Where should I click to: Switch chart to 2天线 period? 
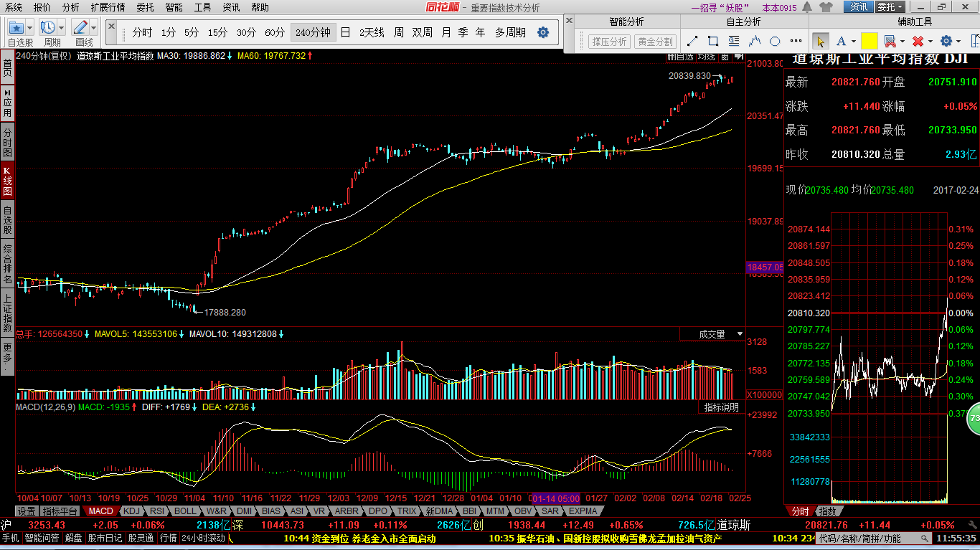(372, 32)
